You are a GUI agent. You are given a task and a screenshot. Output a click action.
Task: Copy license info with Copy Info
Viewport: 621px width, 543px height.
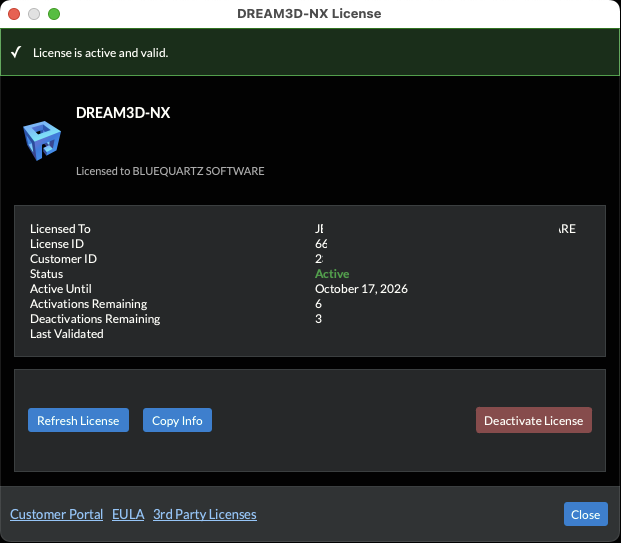(x=177, y=420)
